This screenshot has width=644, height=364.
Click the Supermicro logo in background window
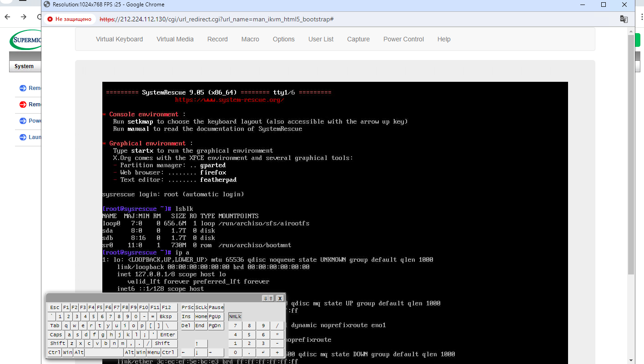[x=25, y=40]
